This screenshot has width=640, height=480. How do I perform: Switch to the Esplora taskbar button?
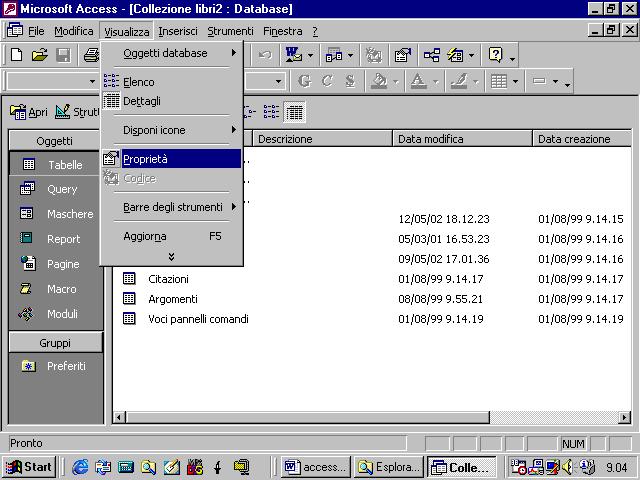[389, 467]
